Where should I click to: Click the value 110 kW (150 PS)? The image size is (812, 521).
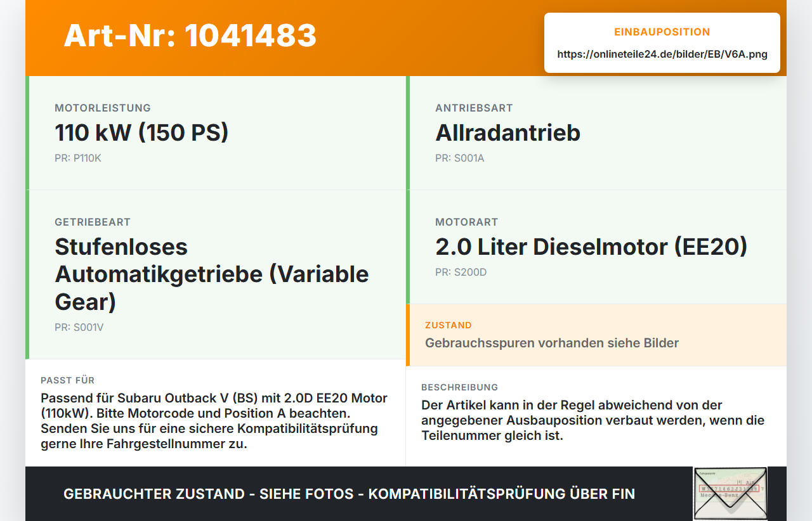tap(141, 132)
